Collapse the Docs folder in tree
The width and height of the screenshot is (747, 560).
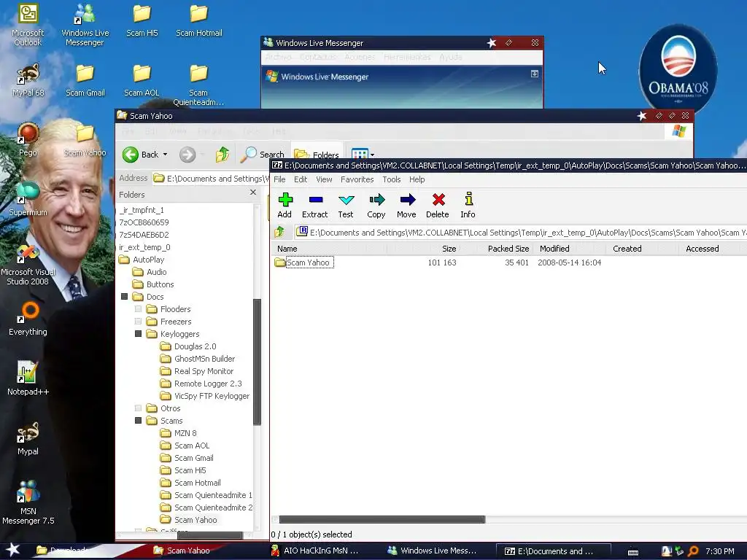pyautogui.click(x=124, y=296)
